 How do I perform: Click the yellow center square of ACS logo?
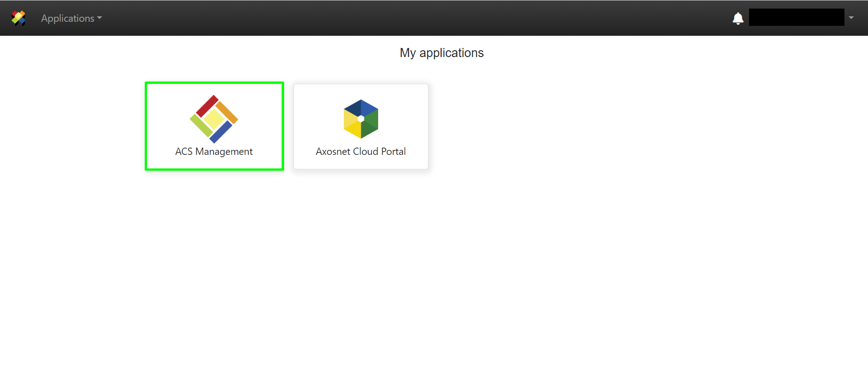(x=214, y=119)
